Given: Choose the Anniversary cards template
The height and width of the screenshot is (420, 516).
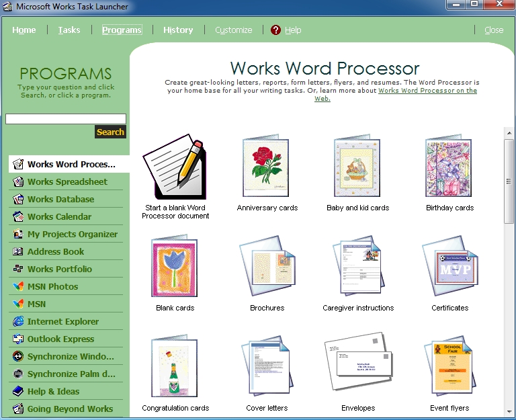Looking at the screenshot, I should [267, 168].
